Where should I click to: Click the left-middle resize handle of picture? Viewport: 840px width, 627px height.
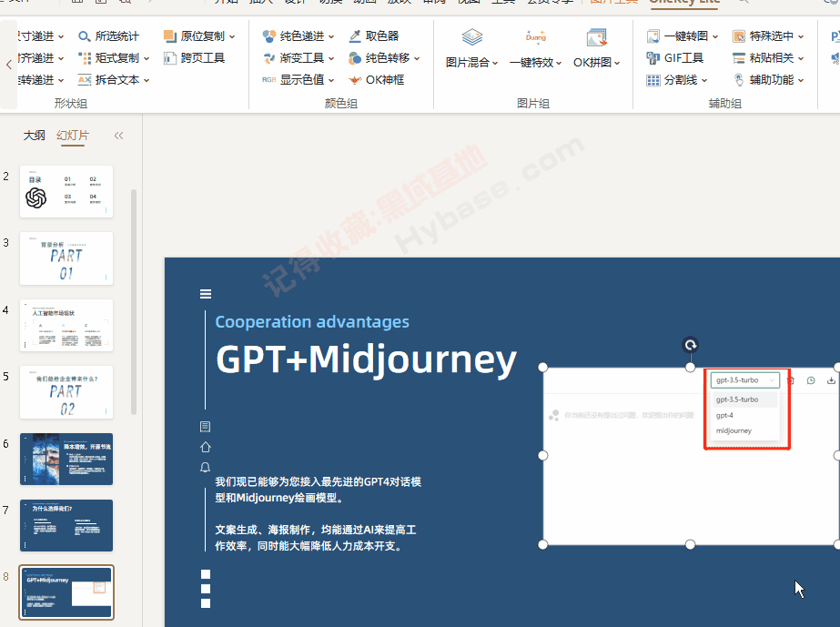point(542,456)
